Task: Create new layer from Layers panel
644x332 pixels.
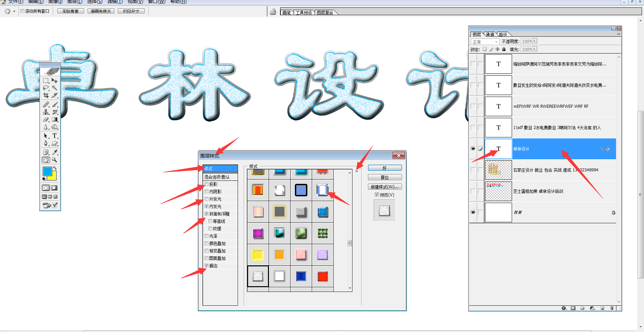Action: tap(602, 308)
